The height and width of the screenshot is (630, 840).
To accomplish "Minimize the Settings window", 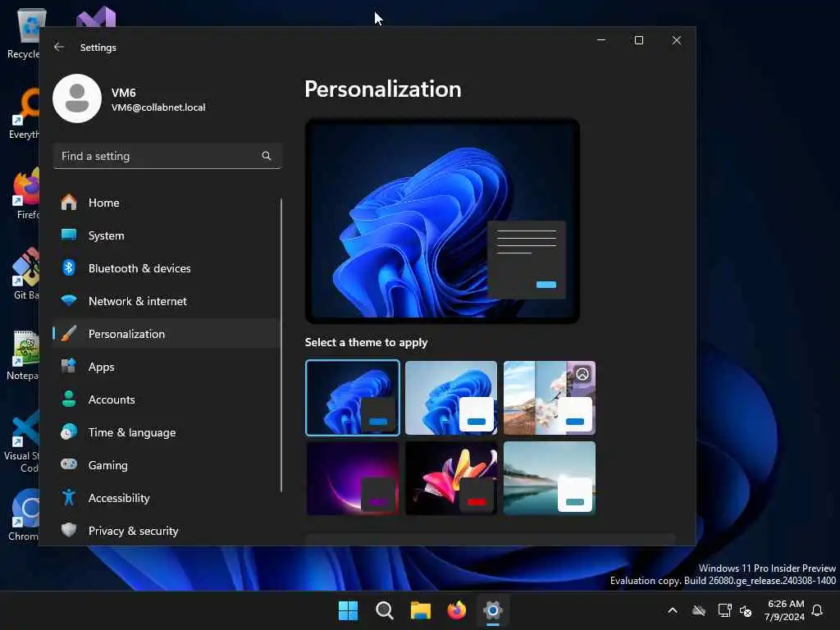I will pos(601,40).
